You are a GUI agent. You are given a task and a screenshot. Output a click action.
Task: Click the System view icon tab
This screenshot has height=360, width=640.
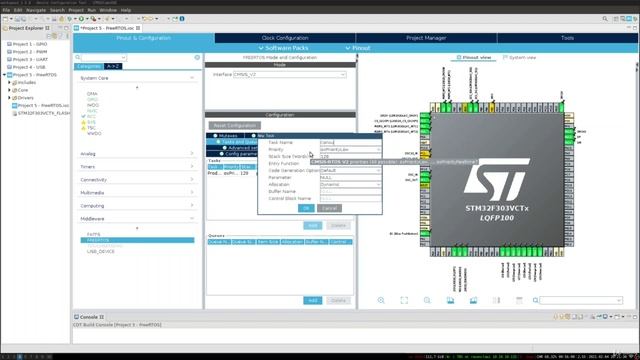pos(519,58)
